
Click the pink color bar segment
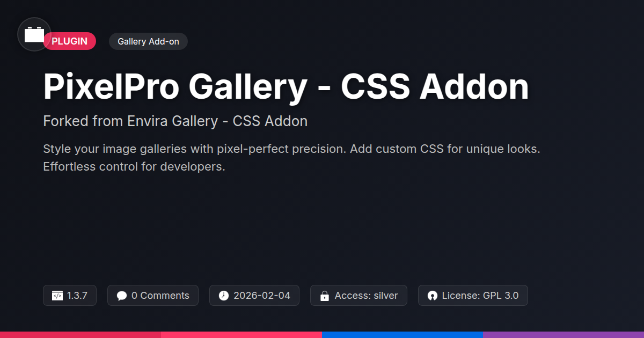[x=241, y=334]
